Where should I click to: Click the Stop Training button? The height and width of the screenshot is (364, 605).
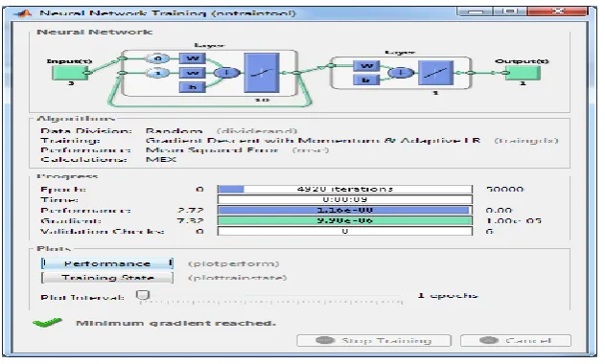click(x=374, y=340)
